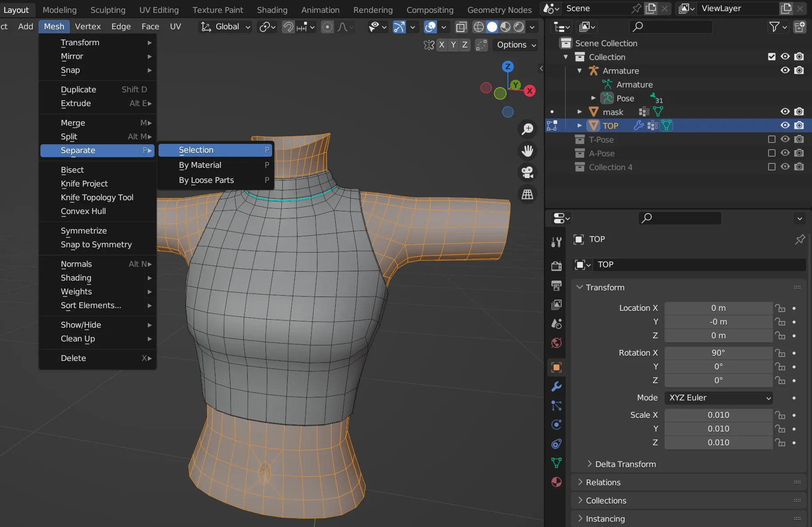Click the pan hand viewport gizmo
The height and width of the screenshot is (527, 812).
point(527,151)
